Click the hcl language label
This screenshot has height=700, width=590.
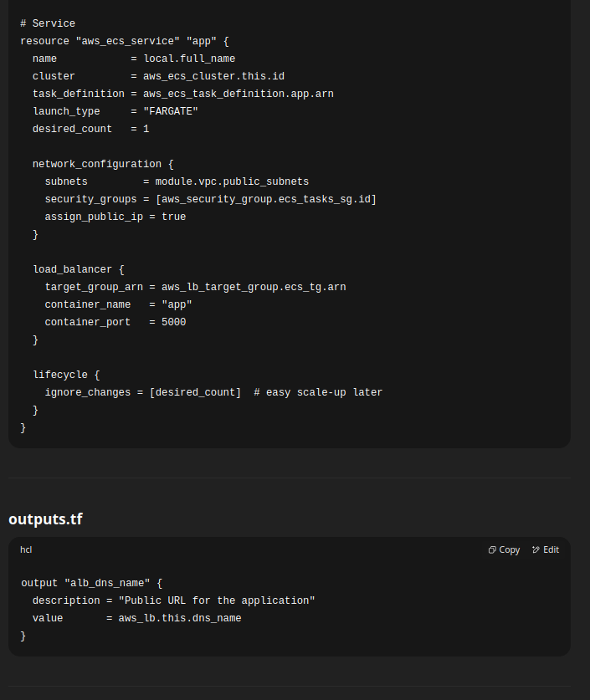26,549
